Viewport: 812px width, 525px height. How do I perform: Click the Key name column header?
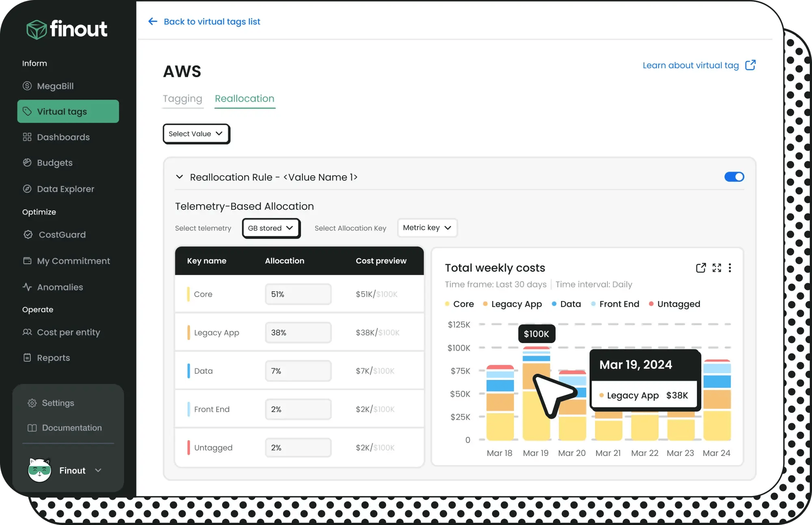pyautogui.click(x=207, y=260)
